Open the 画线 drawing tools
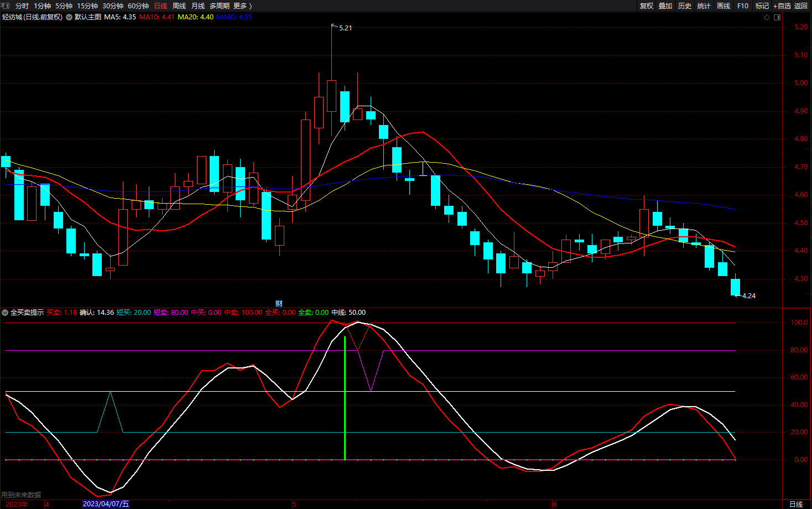The image size is (812, 509). pos(723,6)
